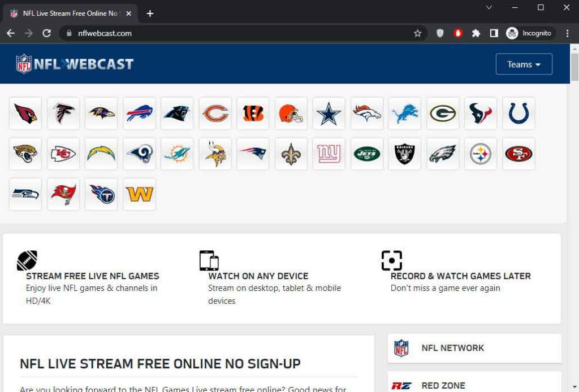Open the Washington Commanders team page

pyautogui.click(x=139, y=194)
